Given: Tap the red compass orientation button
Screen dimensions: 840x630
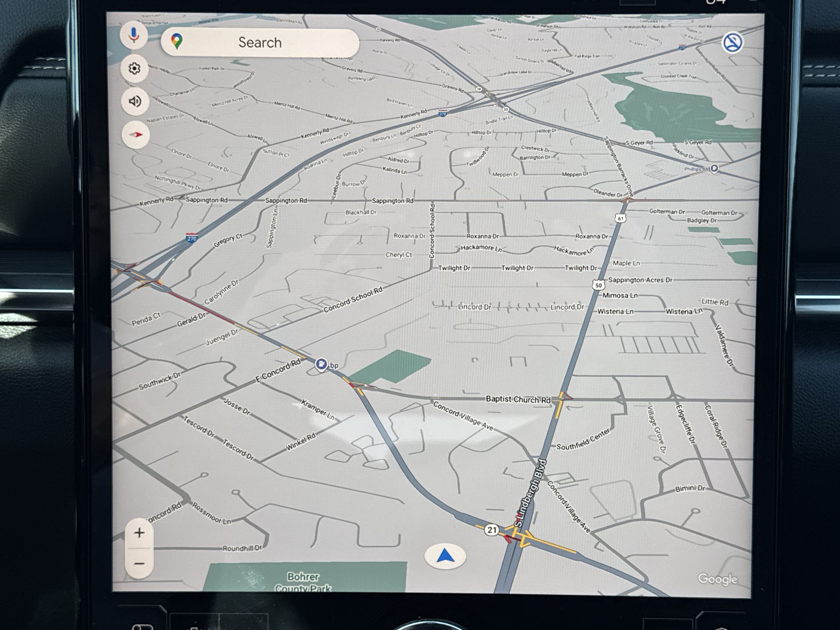Looking at the screenshot, I should tap(136, 135).
